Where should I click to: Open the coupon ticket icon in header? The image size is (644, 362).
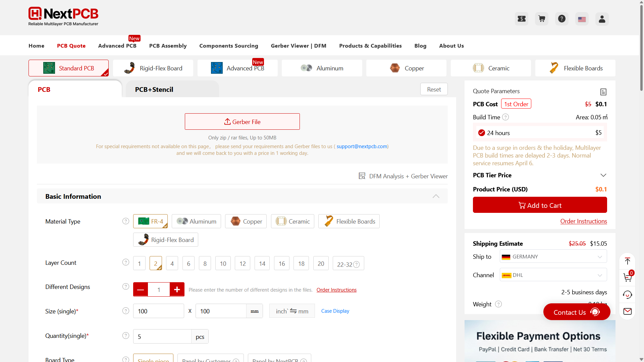point(522,19)
